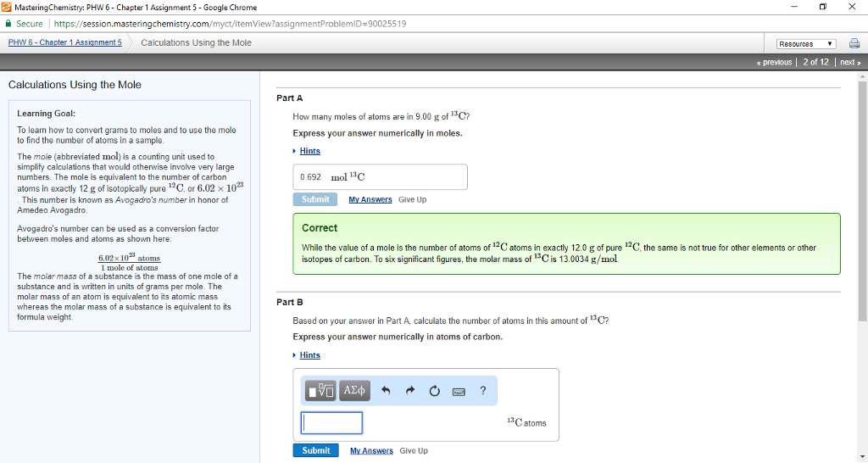Go to previous problem
Image resolution: width=868 pixels, height=463 pixels.
click(x=774, y=62)
